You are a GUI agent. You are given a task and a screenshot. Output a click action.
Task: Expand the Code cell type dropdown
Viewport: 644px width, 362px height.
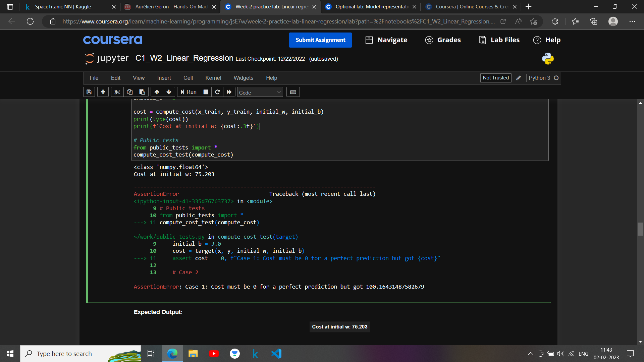pos(260,92)
